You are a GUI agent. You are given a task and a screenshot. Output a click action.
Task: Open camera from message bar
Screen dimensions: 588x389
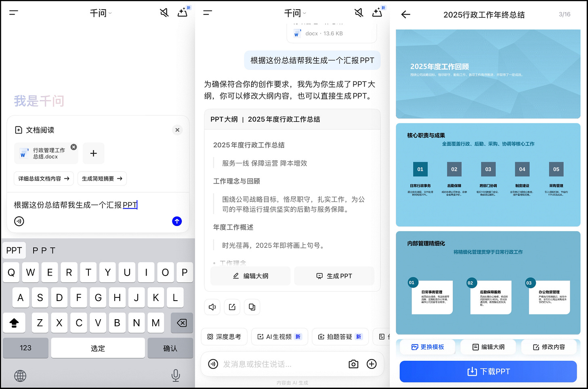(x=353, y=364)
